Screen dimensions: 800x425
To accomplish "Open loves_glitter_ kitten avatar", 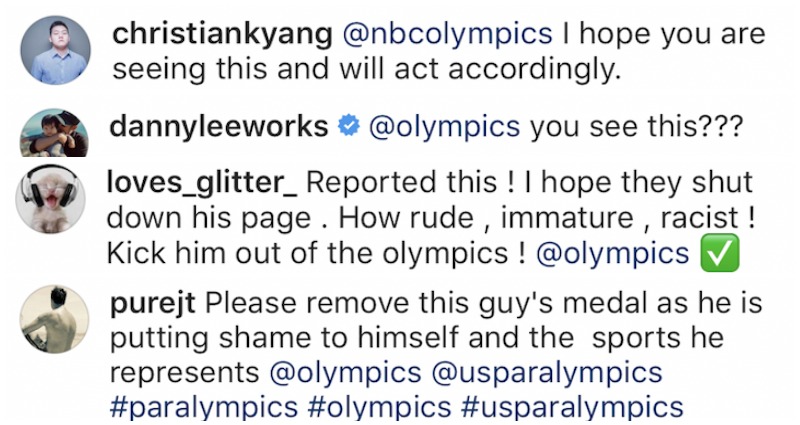I will click(51, 199).
